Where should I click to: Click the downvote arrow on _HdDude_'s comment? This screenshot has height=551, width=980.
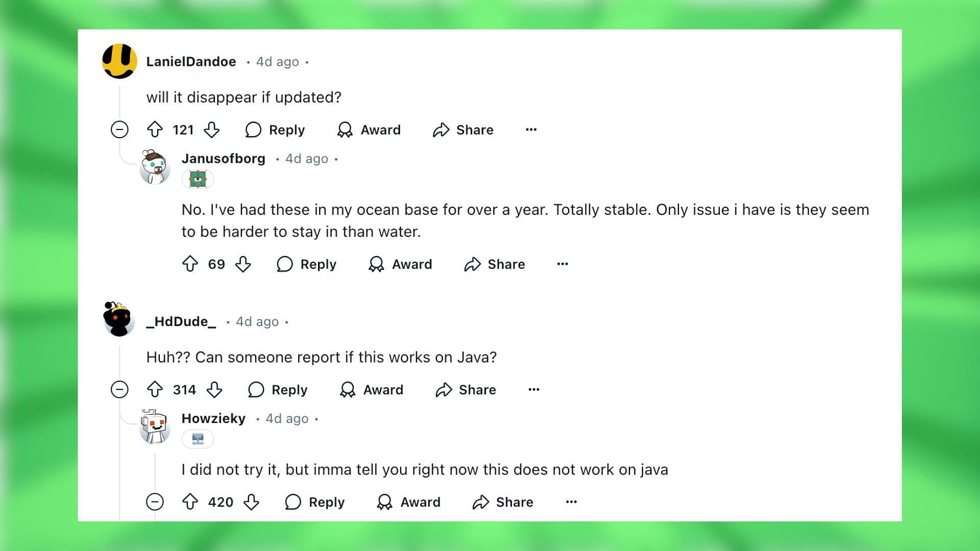[x=215, y=390]
